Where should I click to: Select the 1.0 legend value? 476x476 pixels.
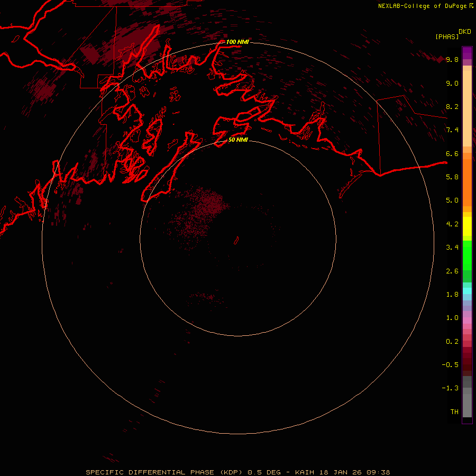click(x=452, y=318)
